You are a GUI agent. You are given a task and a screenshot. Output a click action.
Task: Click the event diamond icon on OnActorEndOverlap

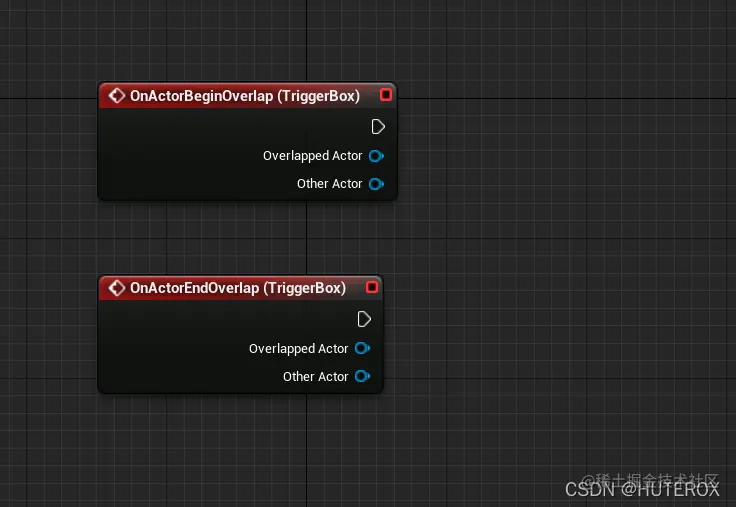tap(116, 288)
